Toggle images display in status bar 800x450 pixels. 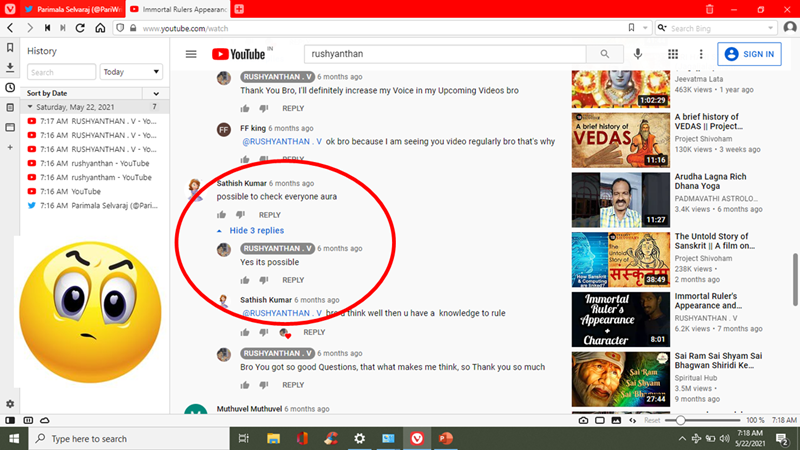pyautogui.click(x=616, y=420)
